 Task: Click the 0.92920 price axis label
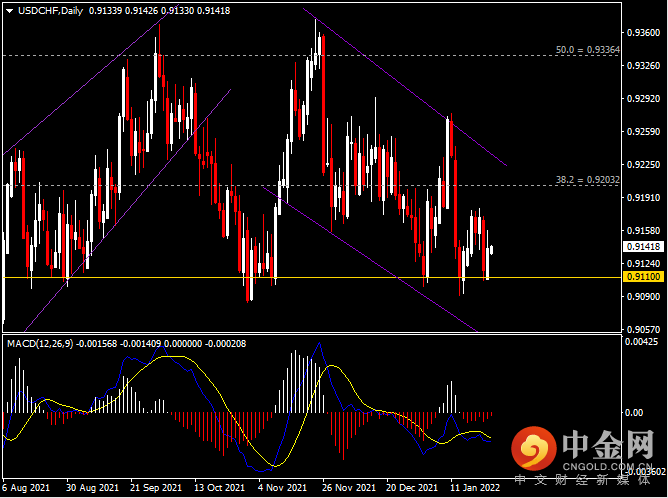[643, 98]
